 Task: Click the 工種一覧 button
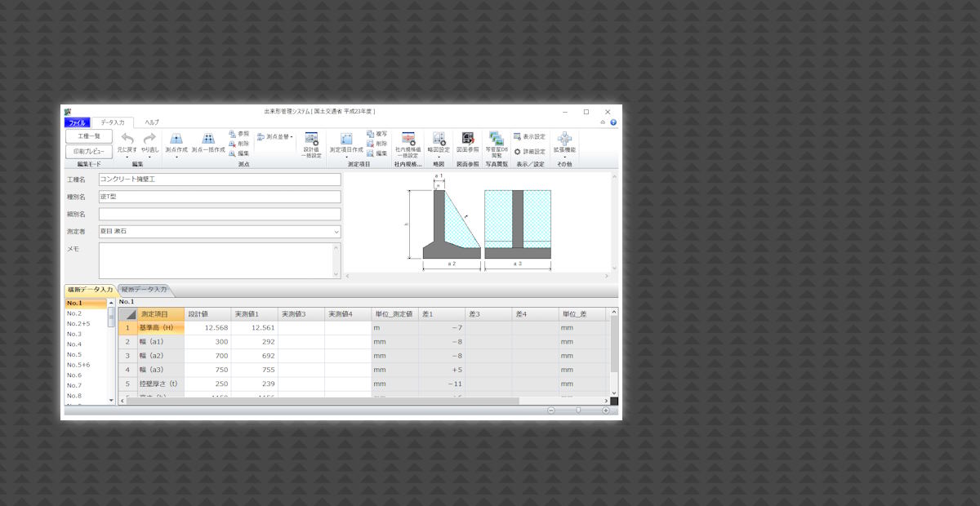coord(89,136)
